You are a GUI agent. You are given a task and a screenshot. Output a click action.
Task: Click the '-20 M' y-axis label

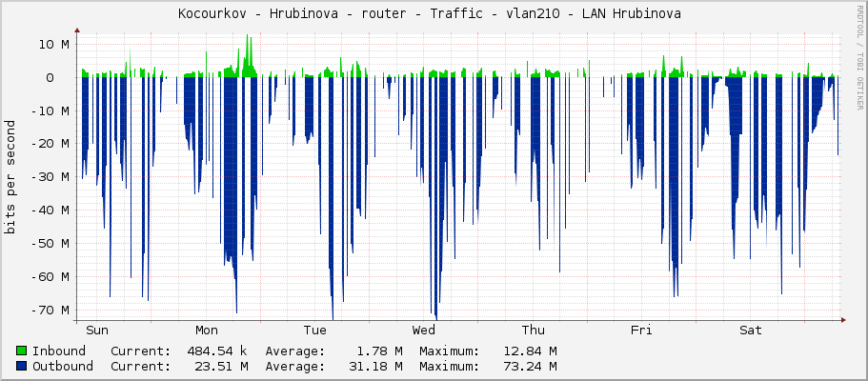click(50, 144)
